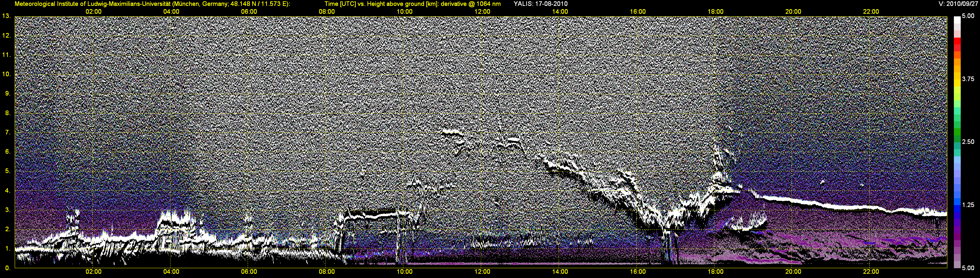Click the "2." height axis label

coord(8,229)
